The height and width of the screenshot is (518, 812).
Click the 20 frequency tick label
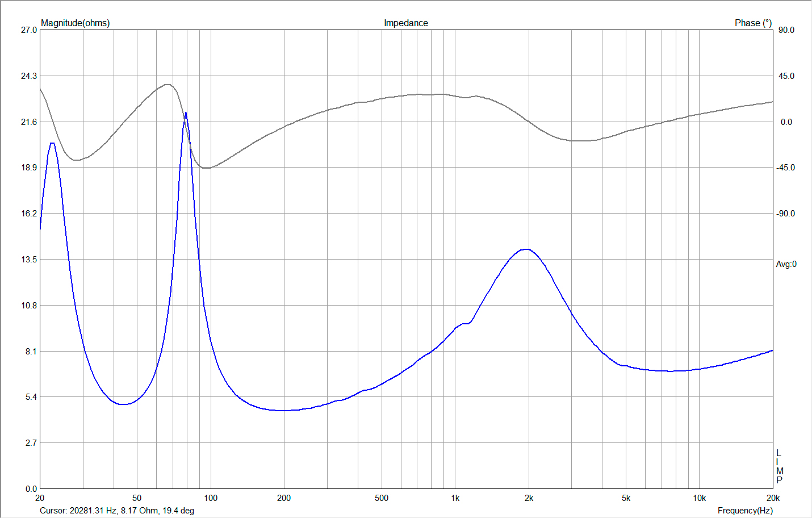[x=40, y=498]
